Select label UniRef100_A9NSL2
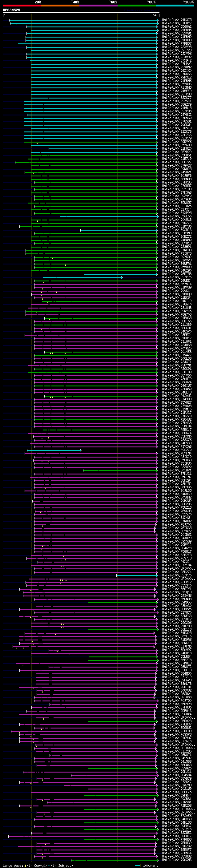Viewport: 197px width, 868px height. 177,78
